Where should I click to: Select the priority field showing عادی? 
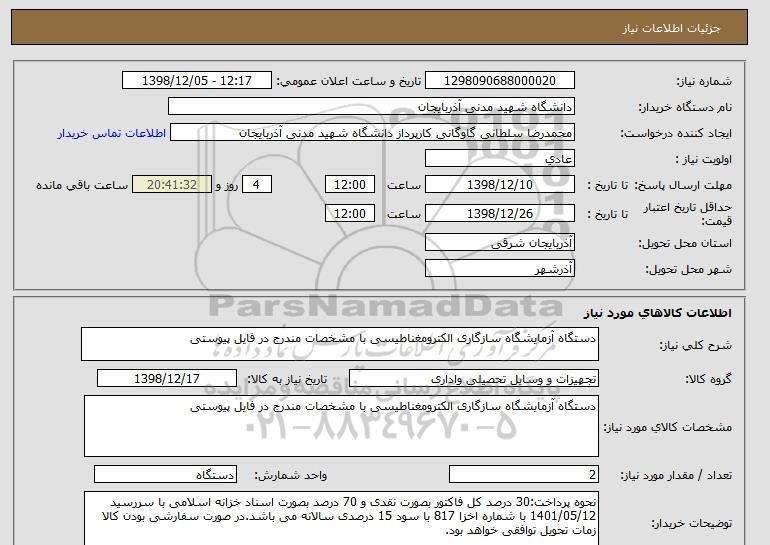499,159
